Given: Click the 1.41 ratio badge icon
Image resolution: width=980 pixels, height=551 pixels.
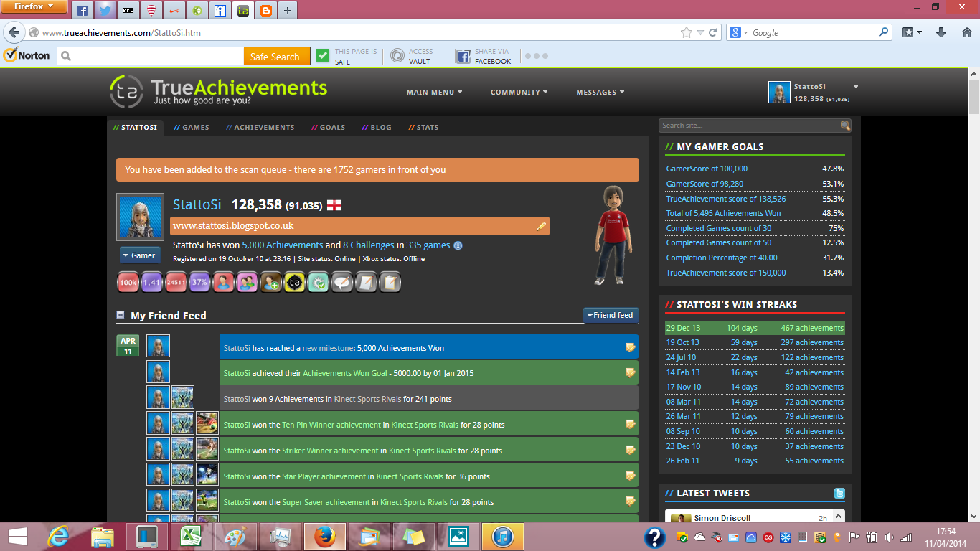Looking at the screenshot, I should [x=151, y=283].
